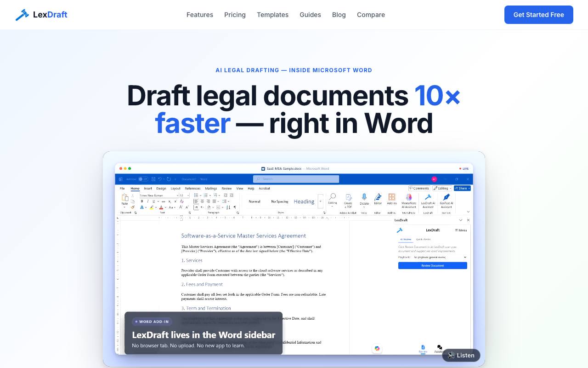
Task: Open the References ribbon tab
Action: pos(192,188)
